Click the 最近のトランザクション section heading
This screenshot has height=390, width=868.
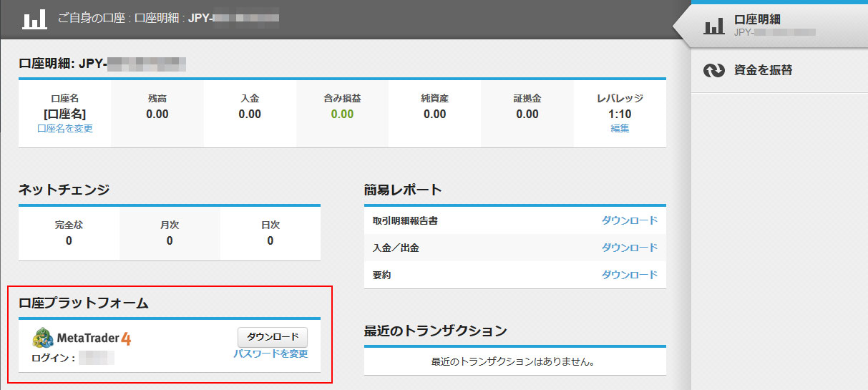tap(435, 331)
